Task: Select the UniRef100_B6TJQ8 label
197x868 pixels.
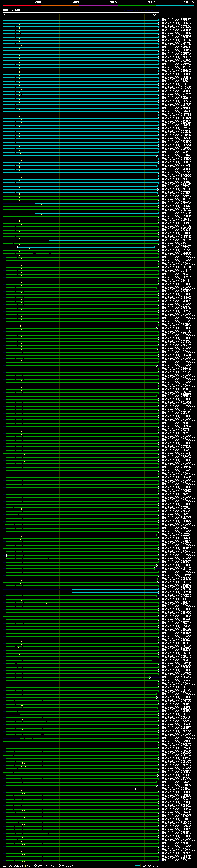Action: (177, 213)
